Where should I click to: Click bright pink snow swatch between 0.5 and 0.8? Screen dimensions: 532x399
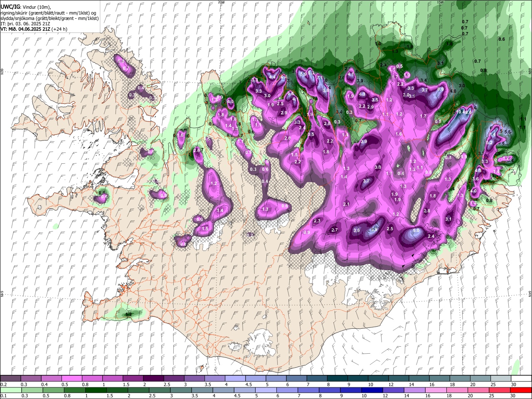pos(71,378)
